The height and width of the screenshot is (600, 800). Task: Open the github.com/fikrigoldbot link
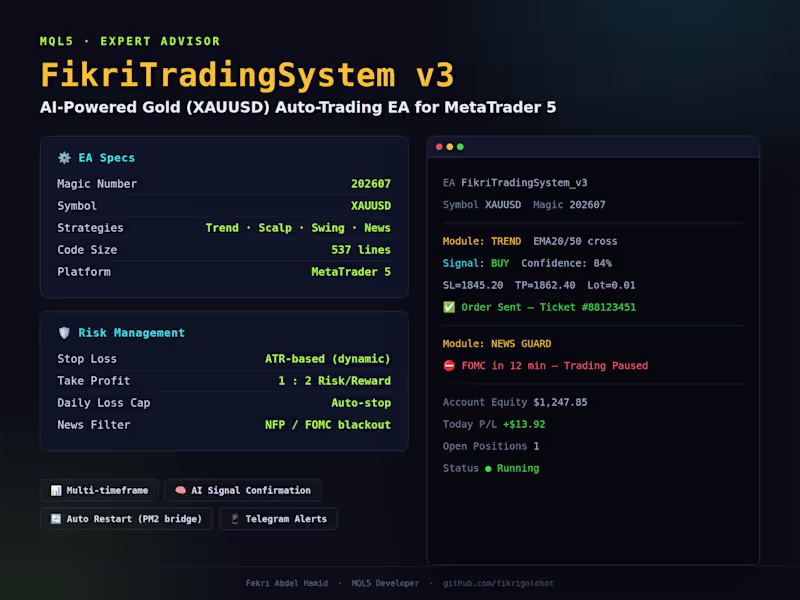498,583
